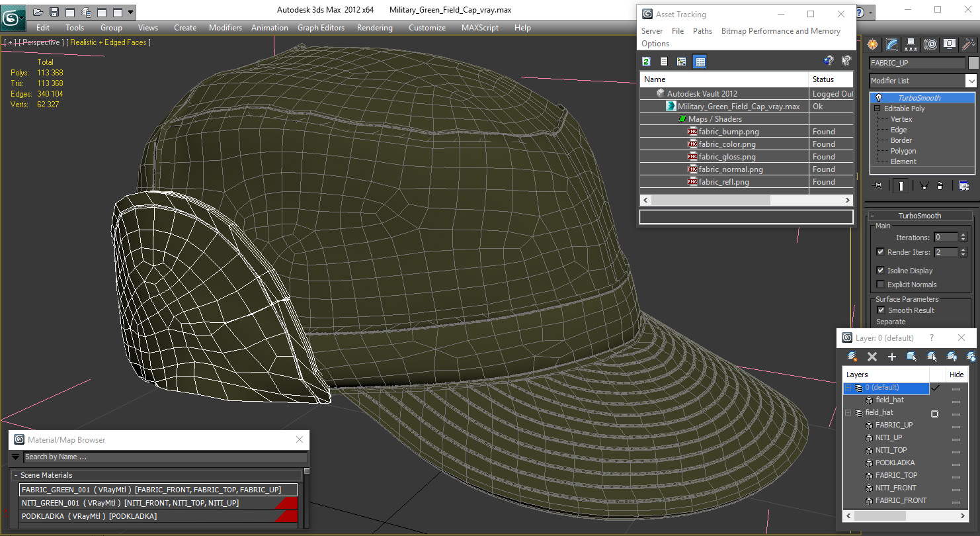Open the Create command panel tab

[873, 44]
